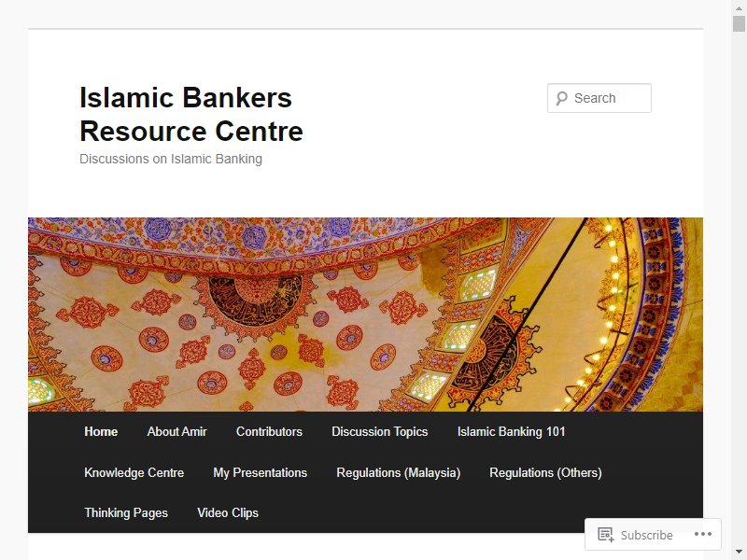
Task: Open Regulations (Others) menu item
Action: coord(545,472)
